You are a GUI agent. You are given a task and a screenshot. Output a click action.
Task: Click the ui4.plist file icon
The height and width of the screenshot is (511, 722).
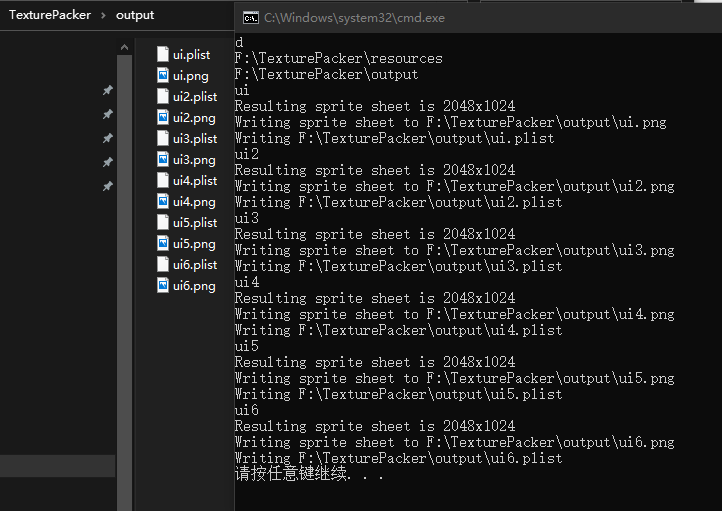(163, 180)
